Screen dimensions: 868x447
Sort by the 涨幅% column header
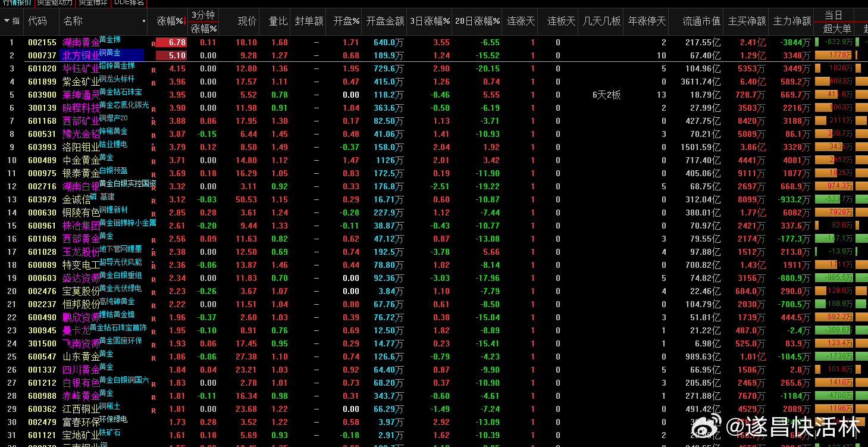(x=170, y=21)
